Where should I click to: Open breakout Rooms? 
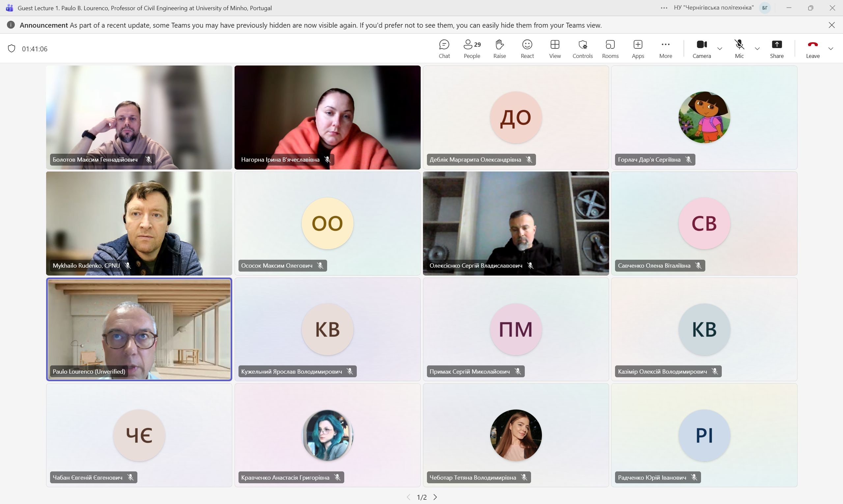coord(610,49)
